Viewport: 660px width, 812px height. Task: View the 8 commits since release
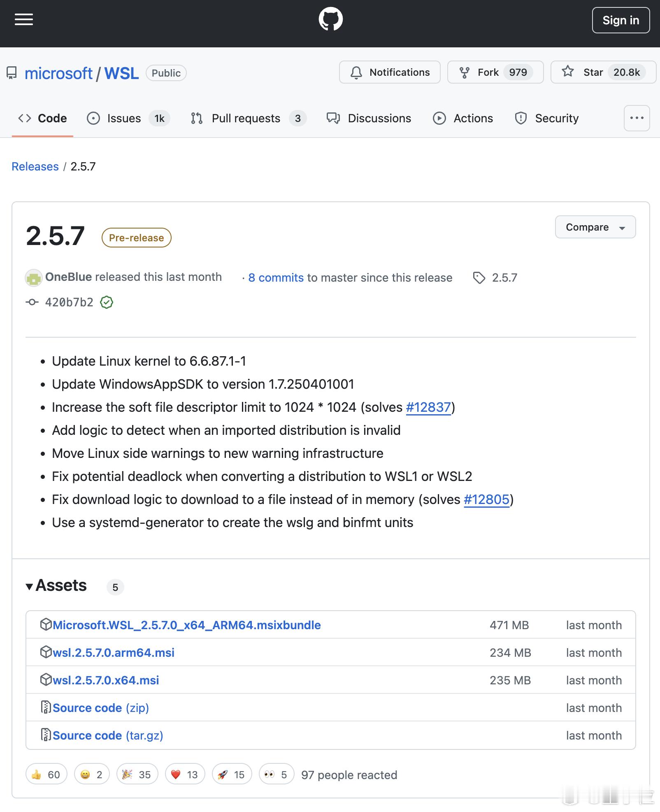tap(276, 278)
